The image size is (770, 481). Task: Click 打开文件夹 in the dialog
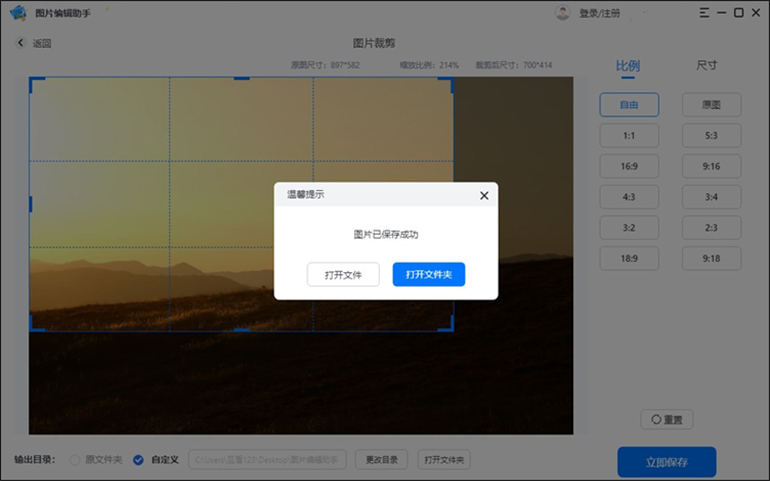point(429,274)
